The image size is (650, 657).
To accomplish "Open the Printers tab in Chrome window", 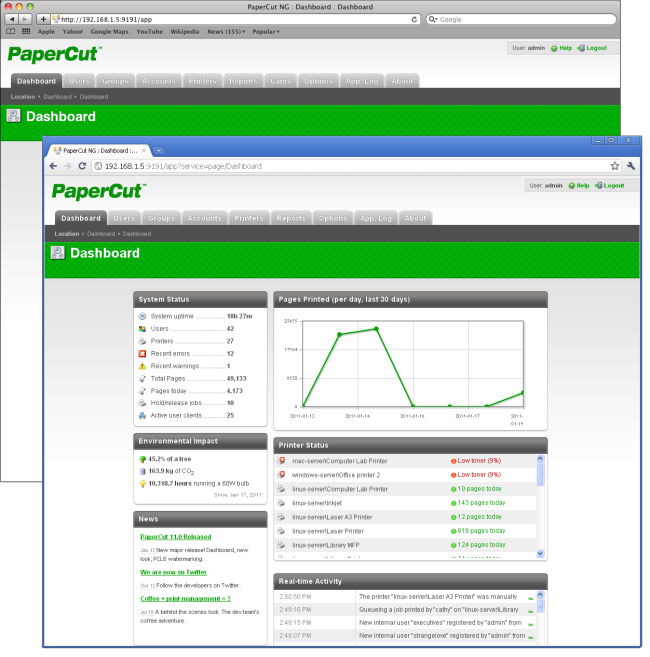I will coord(248,218).
